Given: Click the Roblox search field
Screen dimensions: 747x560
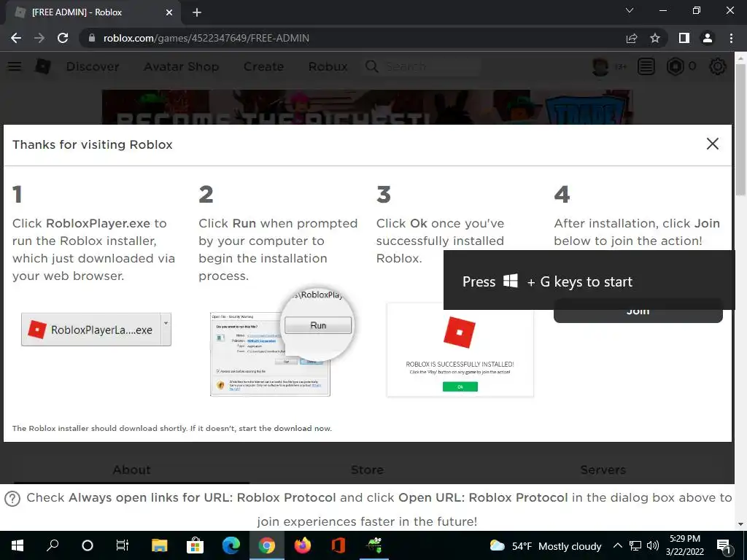Looking at the screenshot, I should [422, 66].
